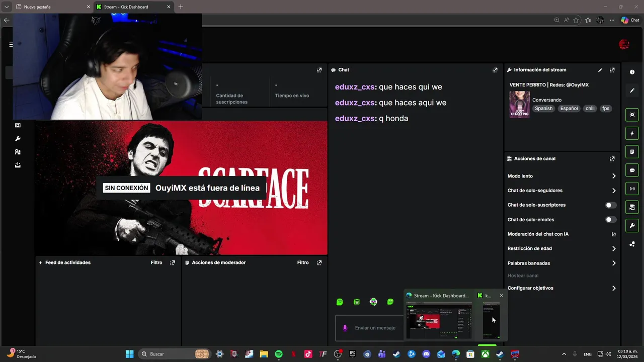This screenshot has height=362, width=644.
Task: Insert the angry green emote
Action: tap(357, 302)
